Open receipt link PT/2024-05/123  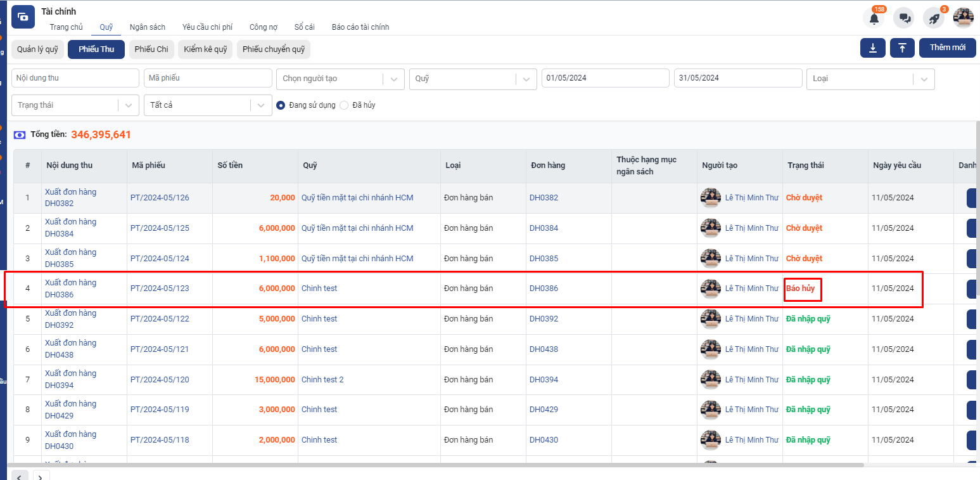(160, 289)
